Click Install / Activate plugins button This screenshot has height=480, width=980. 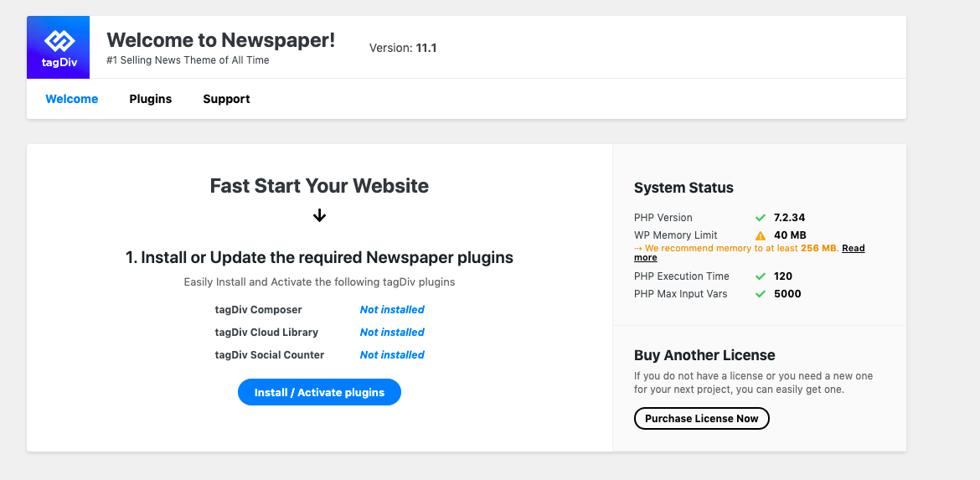[x=319, y=392]
